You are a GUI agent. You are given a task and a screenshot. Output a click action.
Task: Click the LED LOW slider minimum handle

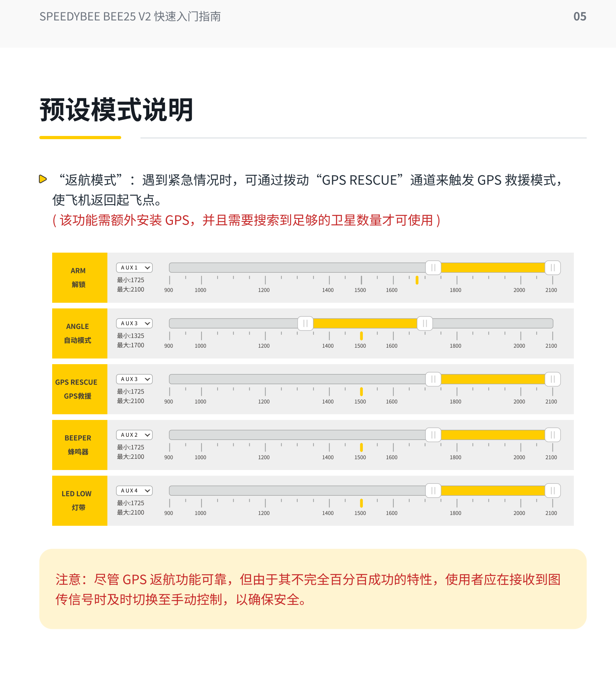point(433,491)
